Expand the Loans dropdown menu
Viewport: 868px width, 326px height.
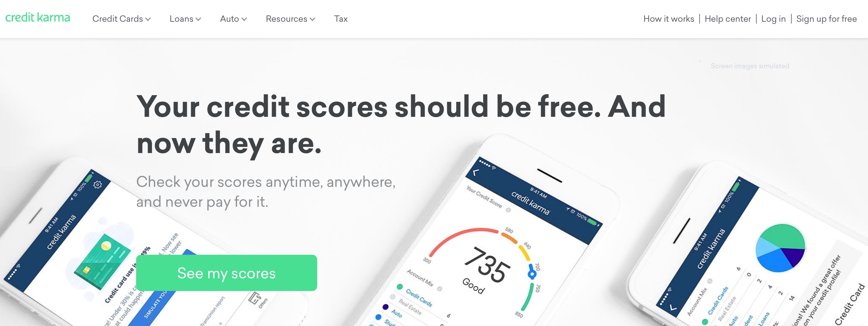(x=184, y=18)
